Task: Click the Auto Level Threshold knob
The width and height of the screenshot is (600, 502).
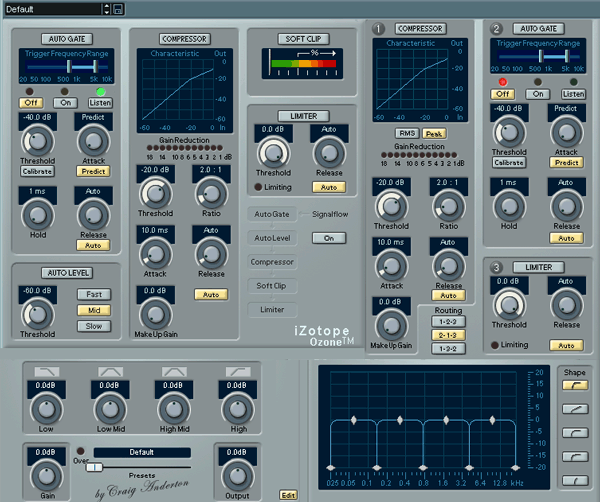Action: (x=37, y=315)
